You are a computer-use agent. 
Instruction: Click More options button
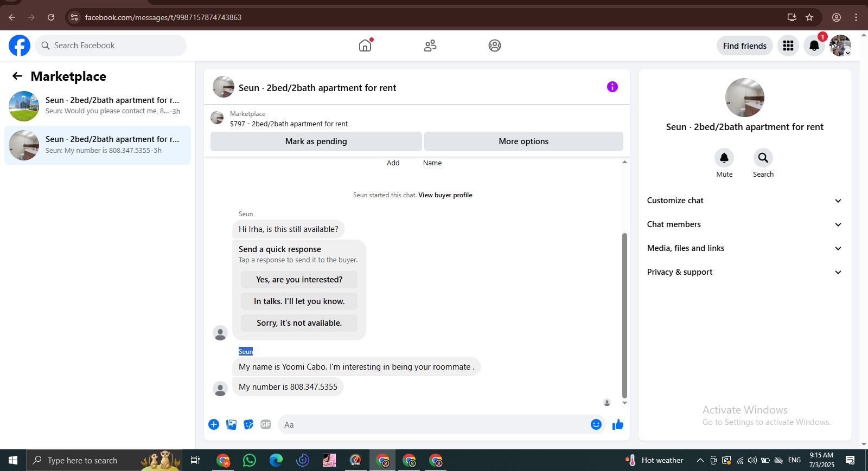(524, 141)
